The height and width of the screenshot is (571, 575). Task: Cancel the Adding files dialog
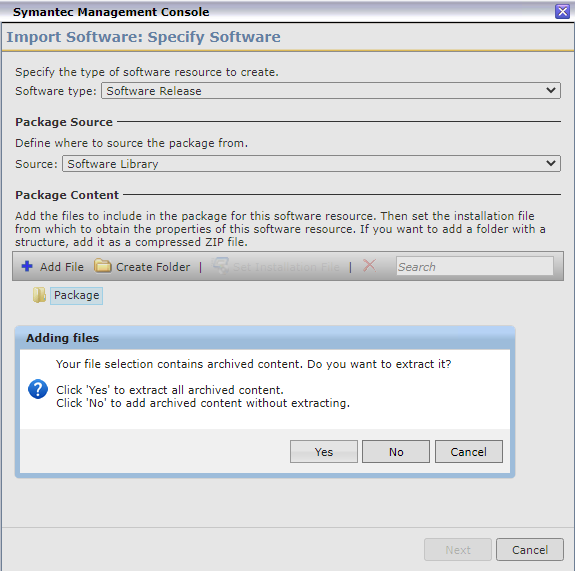(x=469, y=451)
